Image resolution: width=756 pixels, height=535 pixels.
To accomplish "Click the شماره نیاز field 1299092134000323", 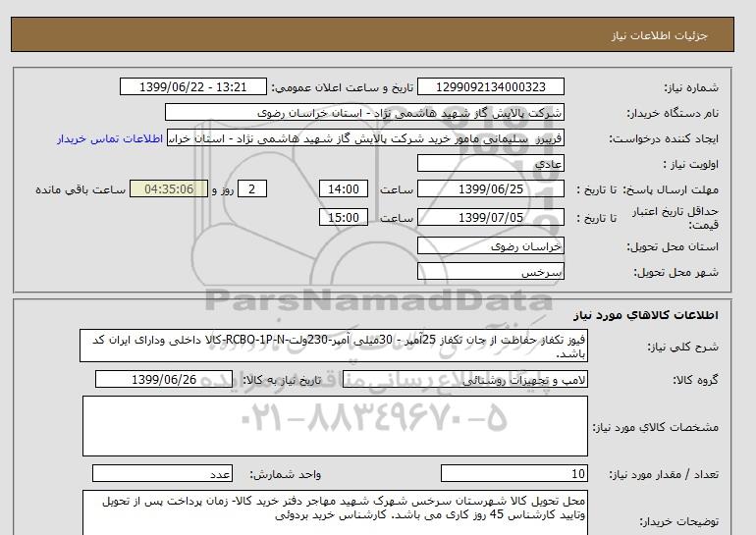I will tap(490, 87).
